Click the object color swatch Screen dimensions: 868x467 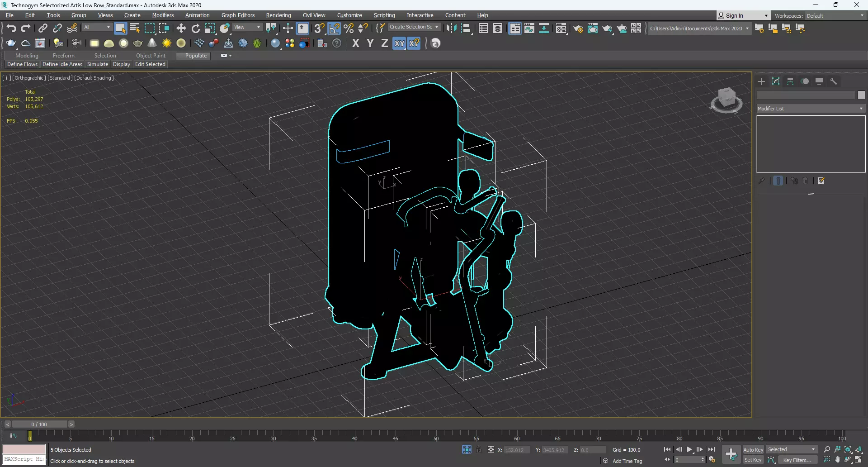pyautogui.click(x=861, y=95)
